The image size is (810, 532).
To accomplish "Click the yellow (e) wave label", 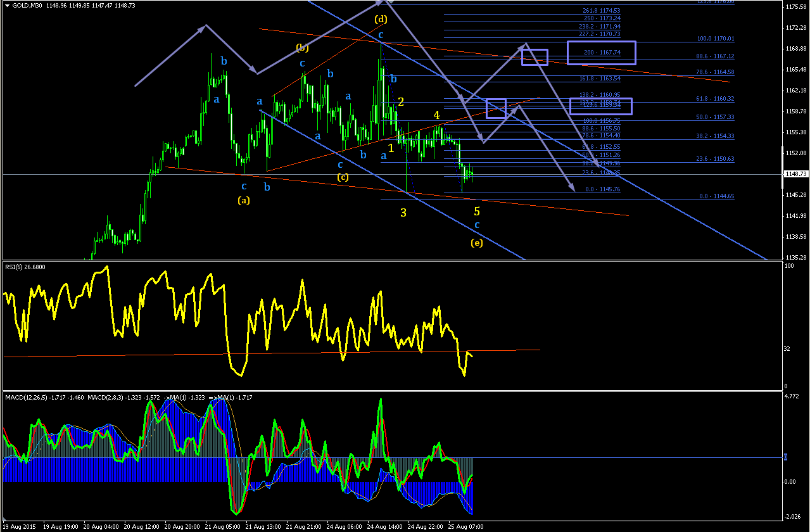I will point(477,243).
